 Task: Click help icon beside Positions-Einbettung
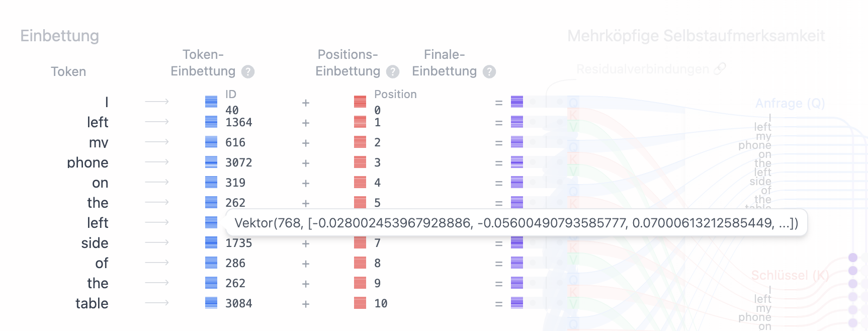click(393, 72)
